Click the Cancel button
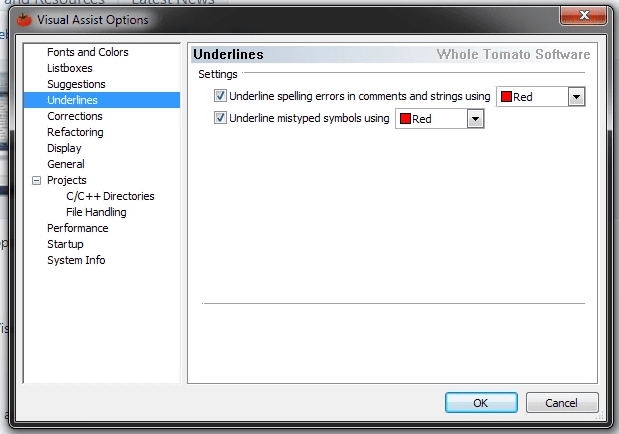The image size is (619, 434). [562, 403]
